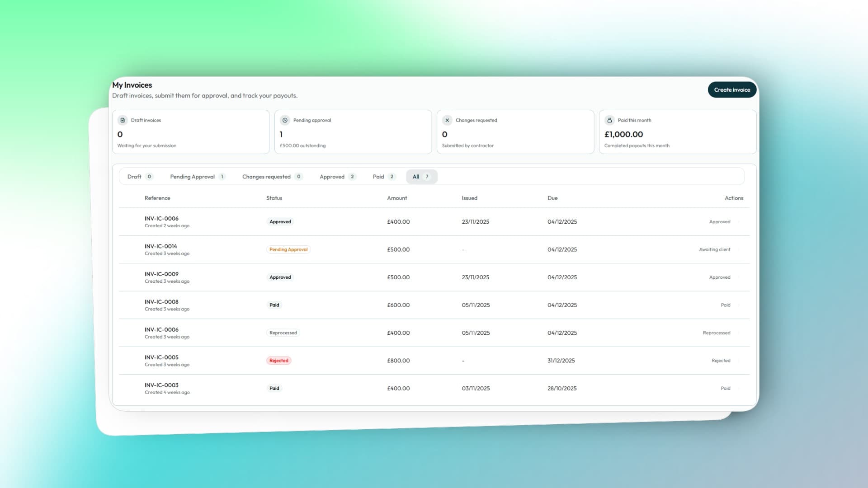Click the Rejected badge on INV-IC-0005
Screen dimensions: 868x488
278,360
